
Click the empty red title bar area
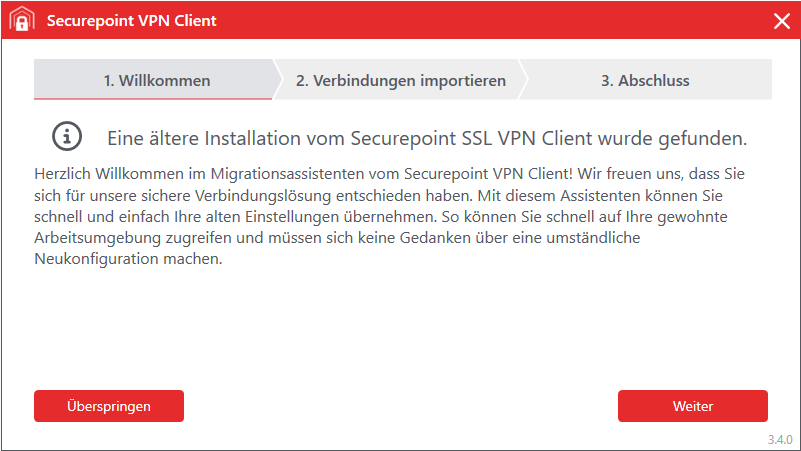(x=500, y=20)
